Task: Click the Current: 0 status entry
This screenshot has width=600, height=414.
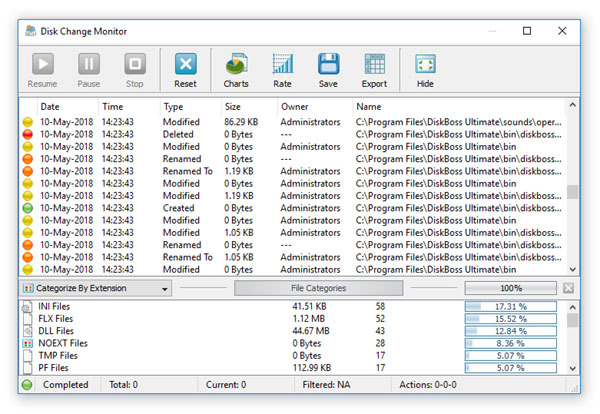Action: coord(226,385)
